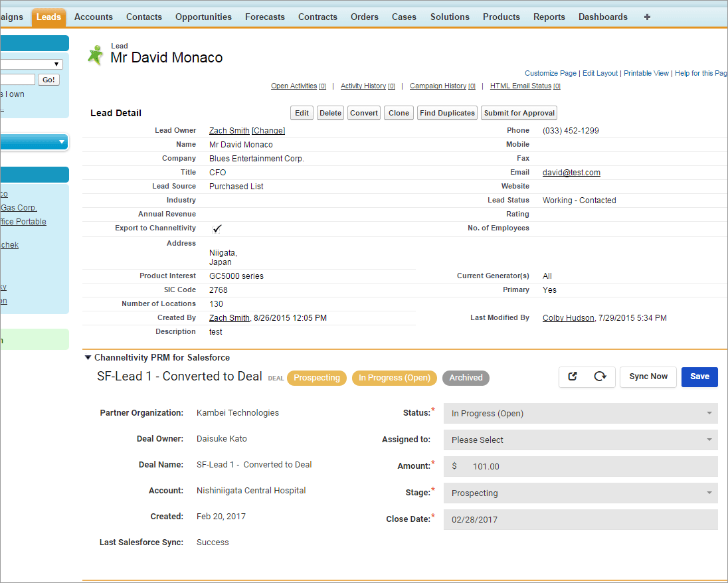Click the plus tab icon

click(x=647, y=17)
